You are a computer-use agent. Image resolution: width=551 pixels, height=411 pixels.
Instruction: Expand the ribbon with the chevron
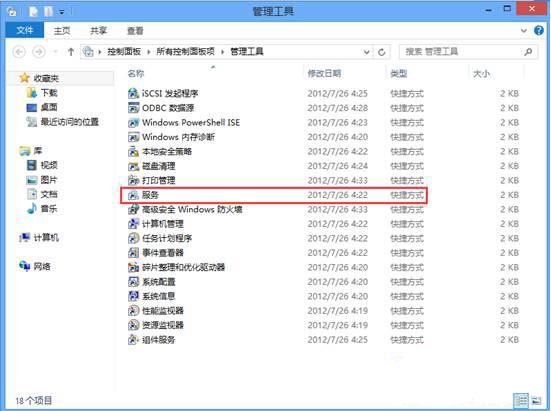(x=524, y=31)
